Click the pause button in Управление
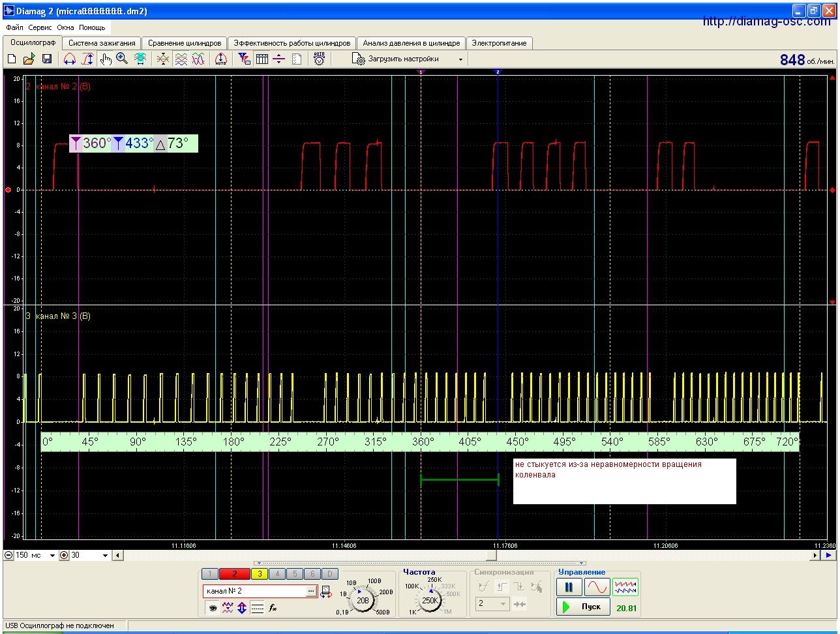 click(x=569, y=587)
